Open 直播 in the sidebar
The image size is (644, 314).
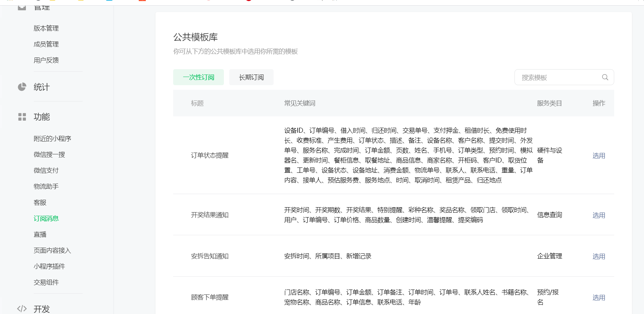coord(40,234)
